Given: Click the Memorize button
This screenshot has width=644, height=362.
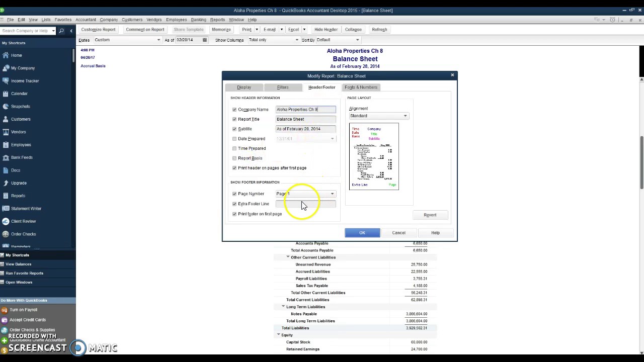Looking at the screenshot, I should [x=221, y=30].
